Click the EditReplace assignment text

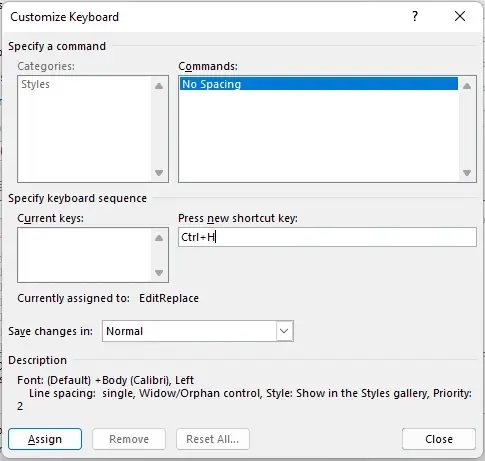point(169,298)
